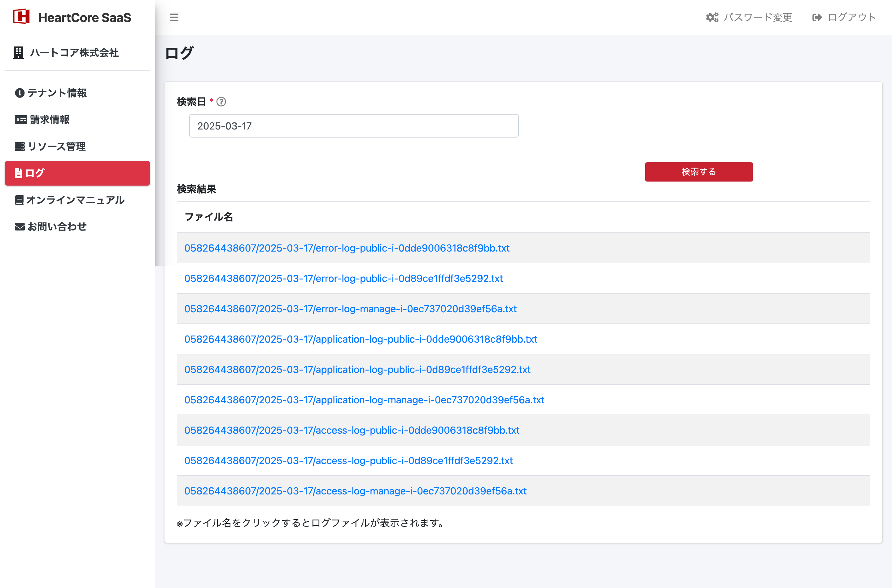Click the 検索日 field label
This screenshot has height=588, width=892.
pyautogui.click(x=191, y=102)
